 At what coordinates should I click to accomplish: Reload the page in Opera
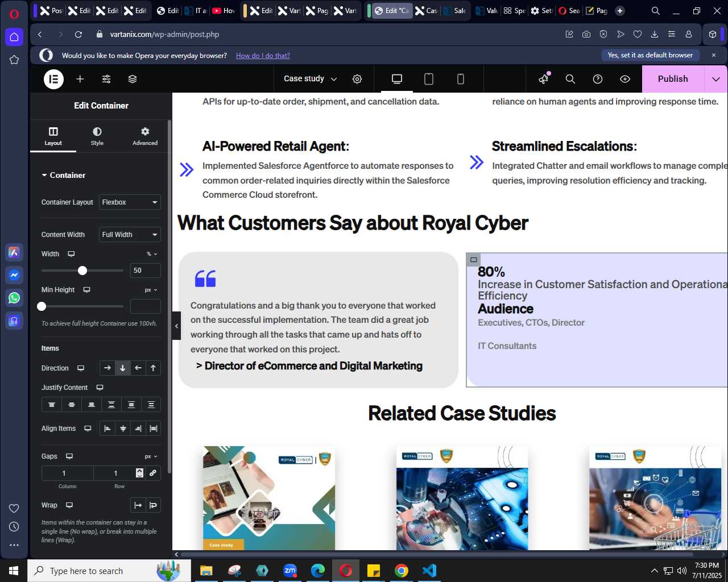[x=78, y=34]
